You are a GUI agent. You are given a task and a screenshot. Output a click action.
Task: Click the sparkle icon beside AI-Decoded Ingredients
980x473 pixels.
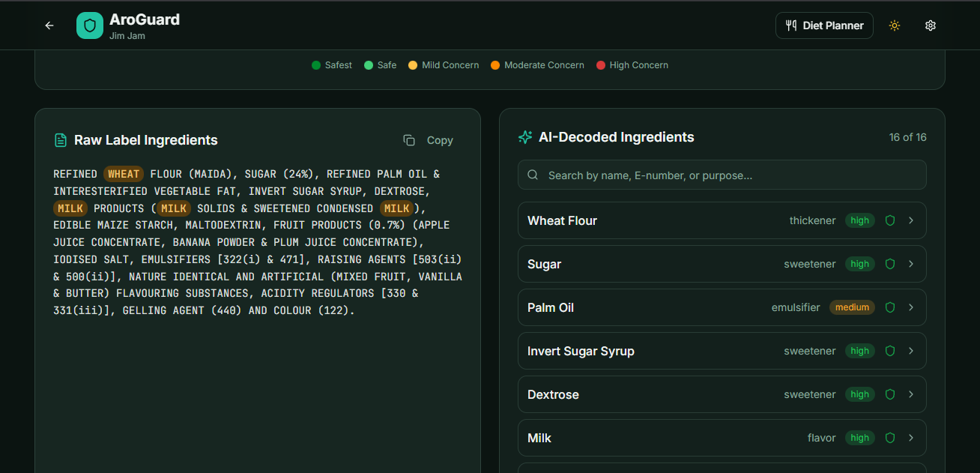(x=524, y=137)
